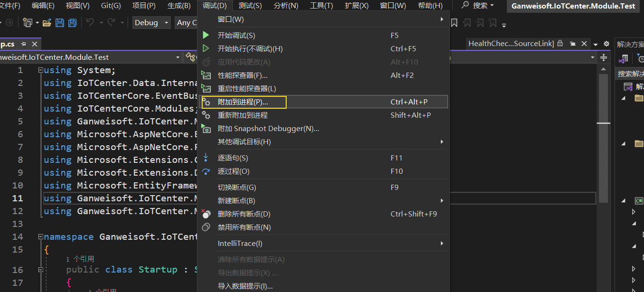The image size is (644, 292).
Task: Click the gears icon beside 附加到进程
Action: click(x=206, y=102)
